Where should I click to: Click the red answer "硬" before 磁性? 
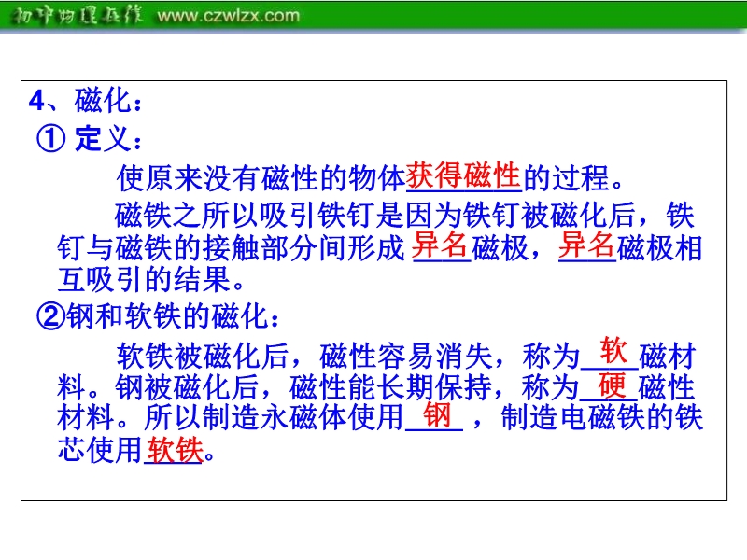(x=612, y=385)
